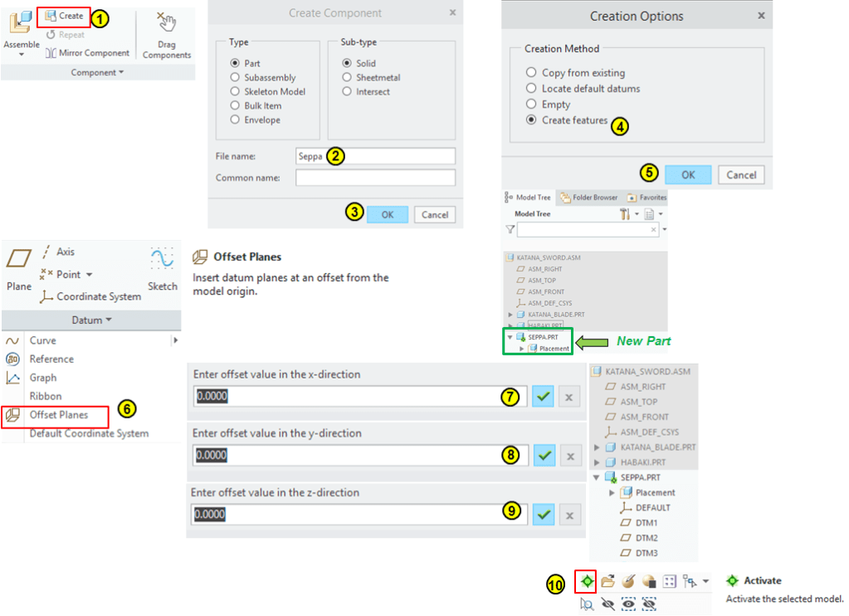Select the Subassembly type radio button
Viewport: 849px width, 616px height.
coord(237,77)
